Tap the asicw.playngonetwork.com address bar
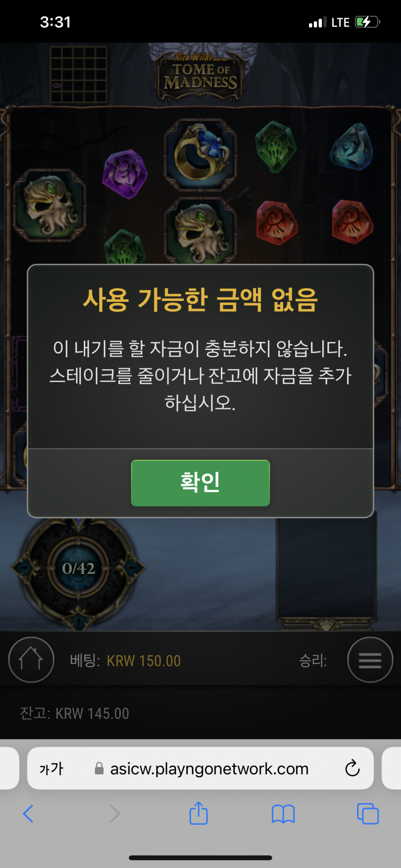This screenshot has width=401, height=868. click(x=200, y=768)
